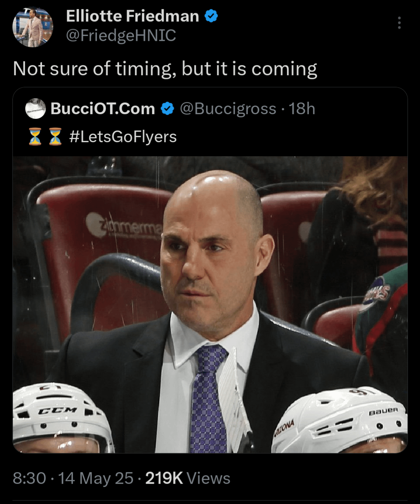
Task: Click the 18h quoted tweet timestamp
Action: coord(302,109)
